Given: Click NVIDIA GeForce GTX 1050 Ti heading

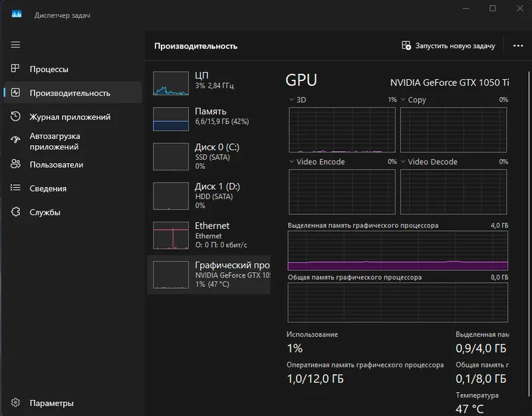Looking at the screenshot, I should [450, 83].
